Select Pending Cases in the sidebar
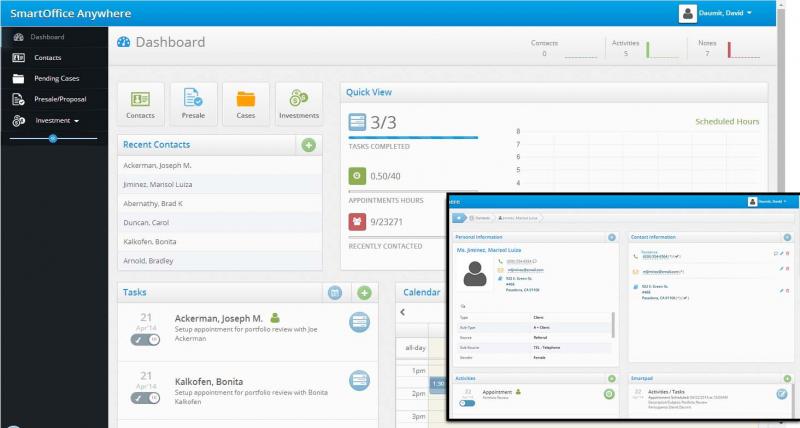Viewport: 800px width, 428px height. [56, 79]
